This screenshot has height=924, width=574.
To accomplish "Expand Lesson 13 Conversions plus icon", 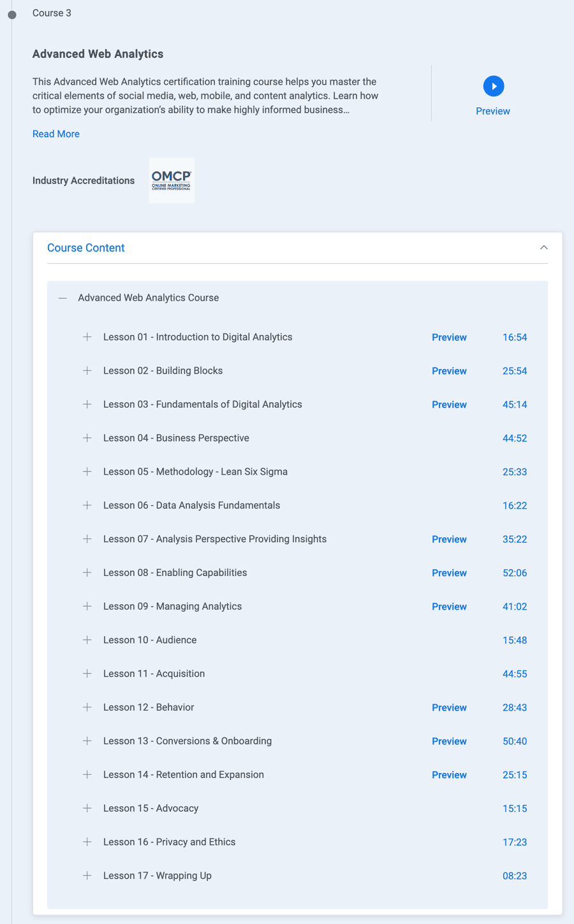I will click(87, 741).
